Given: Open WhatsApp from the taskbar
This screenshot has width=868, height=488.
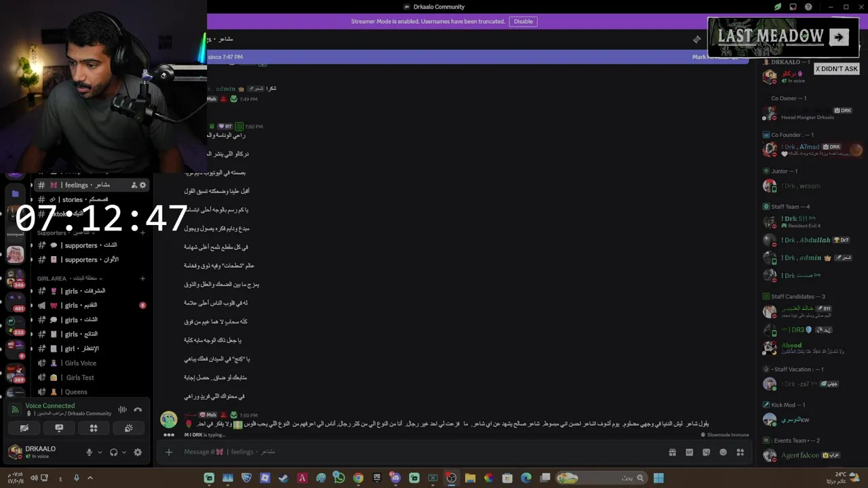Looking at the screenshot, I should pos(339,479).
